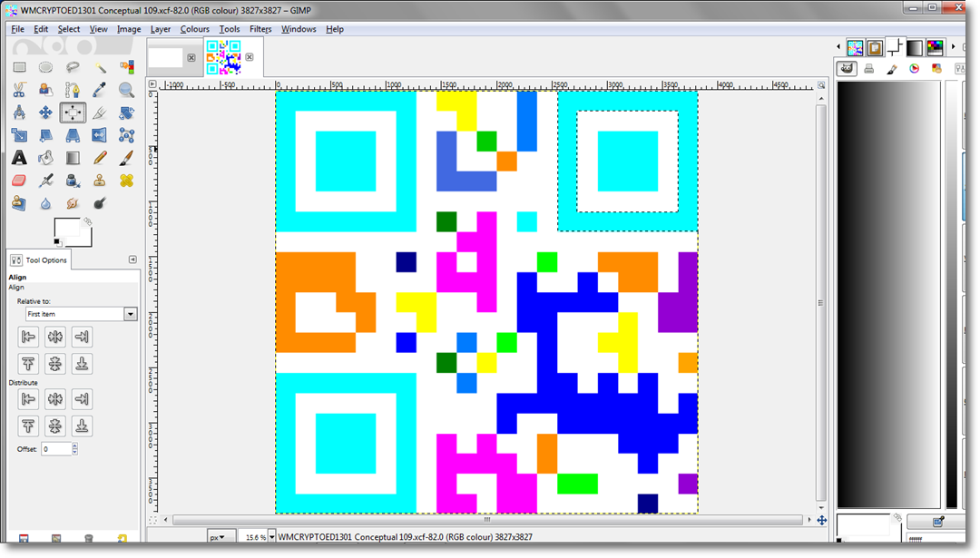
Task: Click the foreground colour swatch
Action: [67, 228]
